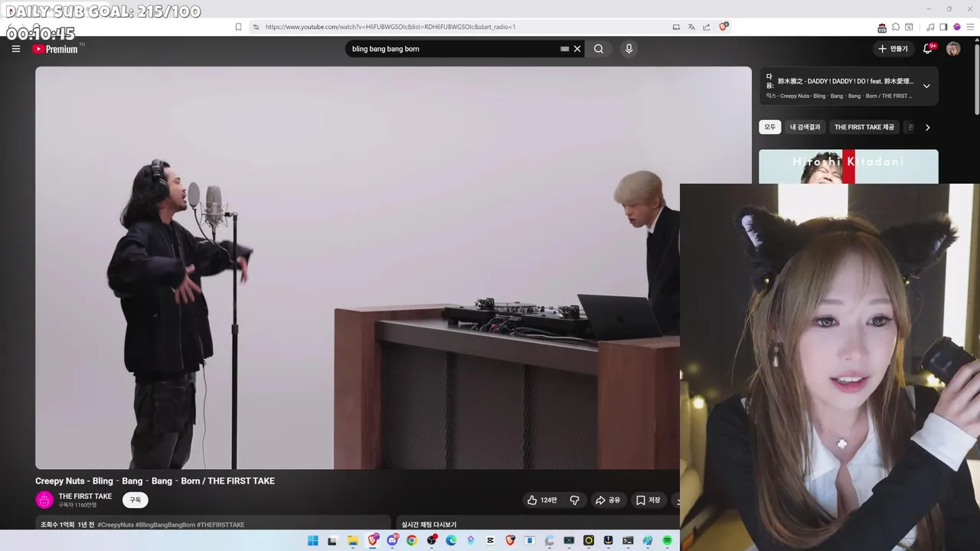Save the video with 저장
This screenshot has height=551, width=980.
pos(648,500)
